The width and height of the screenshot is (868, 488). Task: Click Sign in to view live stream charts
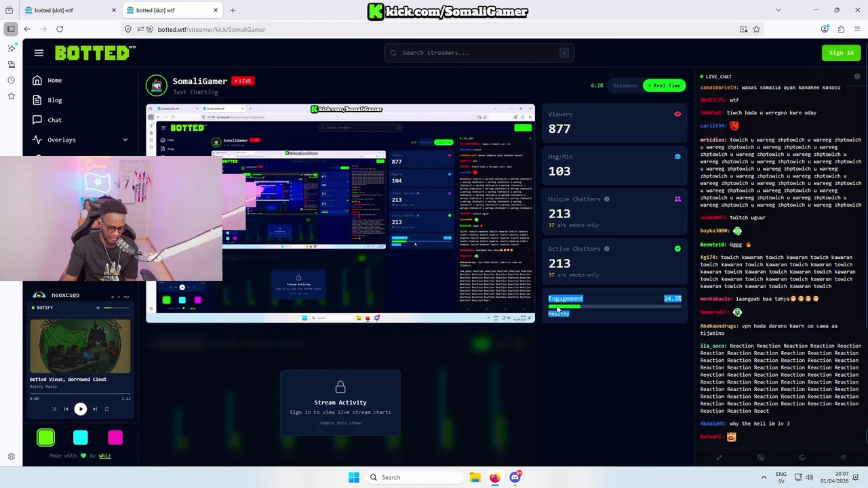(340, 412)
